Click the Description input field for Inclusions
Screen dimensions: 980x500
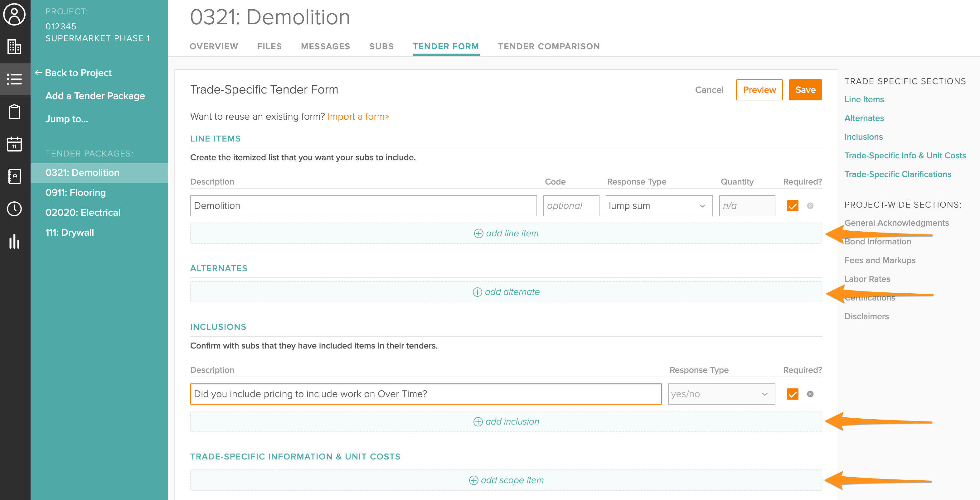click(x=425, y=393)
